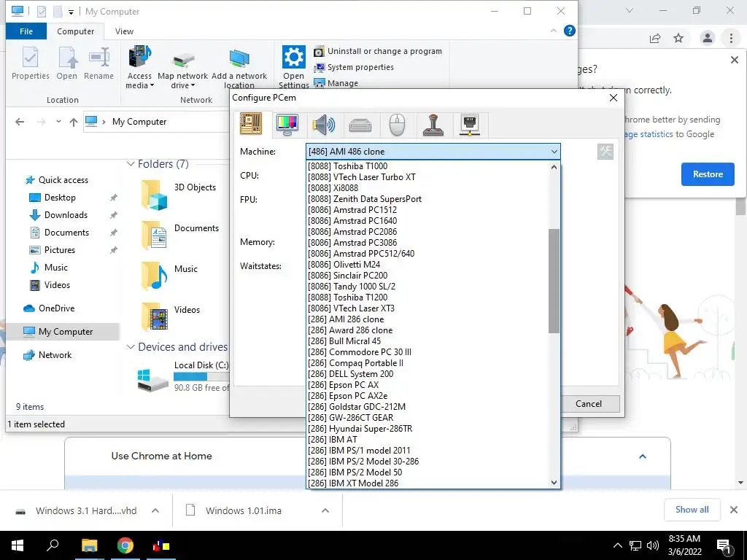Open the notification center icon
This screenshot has width=747, height=560.
click(x=724, y=547)
